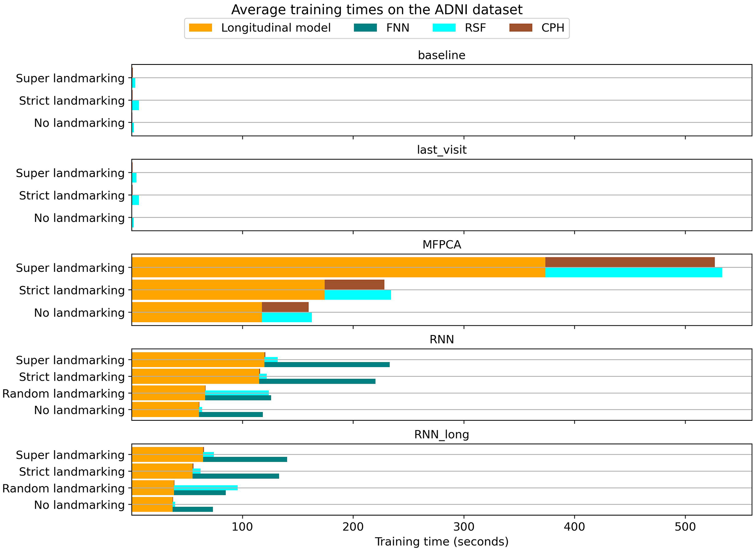Click the 'Longitudinal model' legend text
The image size is (756, 551).
coord(276,28)
